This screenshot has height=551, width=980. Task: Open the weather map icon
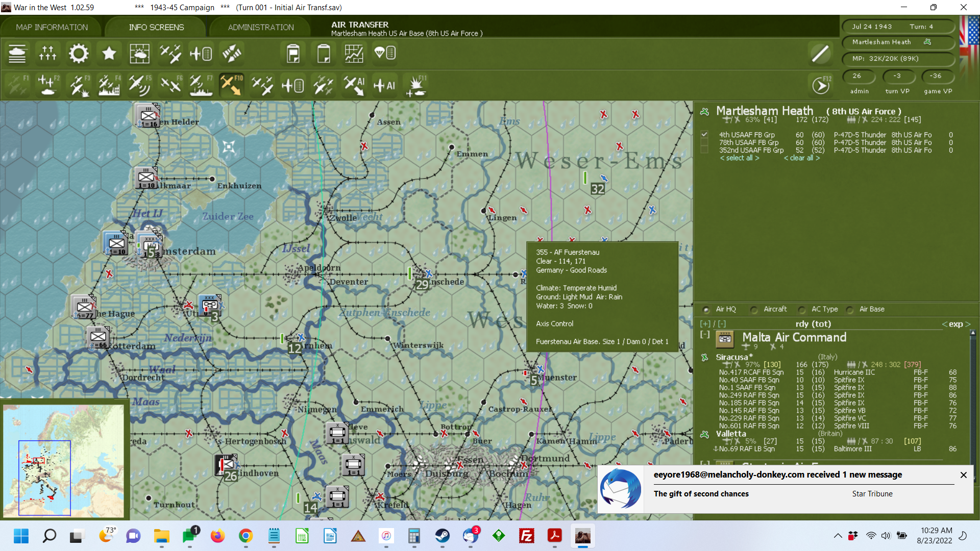(x=139, y=53)
